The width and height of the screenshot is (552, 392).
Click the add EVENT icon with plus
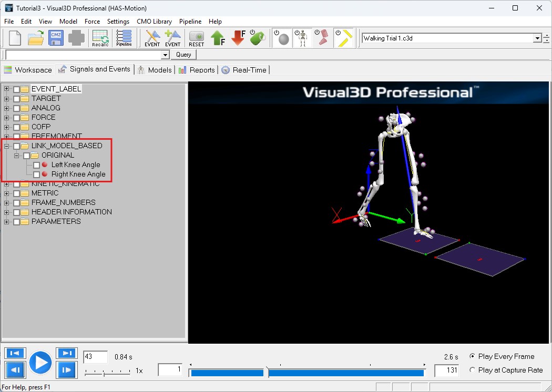pyautogui.click(x=172, y=38)
